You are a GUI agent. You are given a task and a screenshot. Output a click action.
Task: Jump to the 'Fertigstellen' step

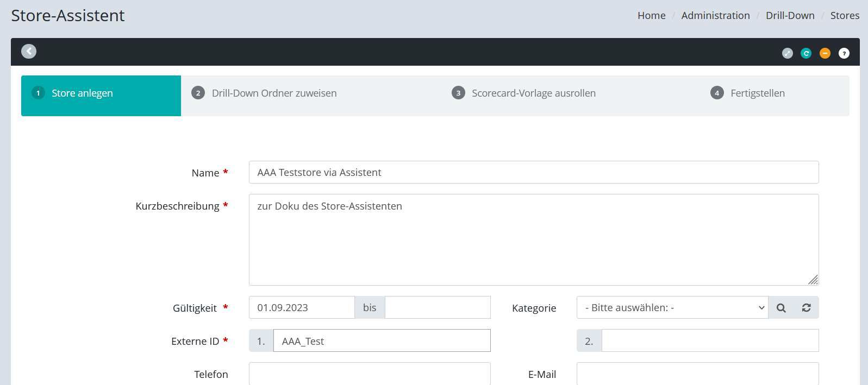[x=757, y=93]
